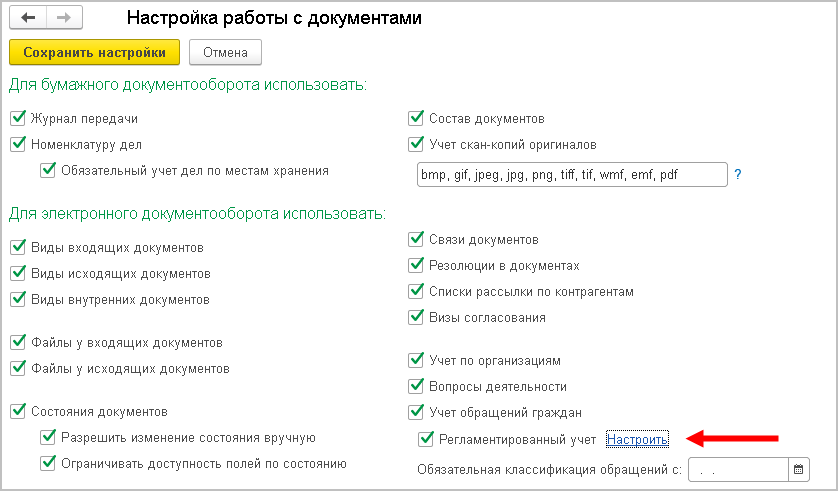Uncheck Файлы у входящих документов

pyautogui.click(x=17, y=342)
